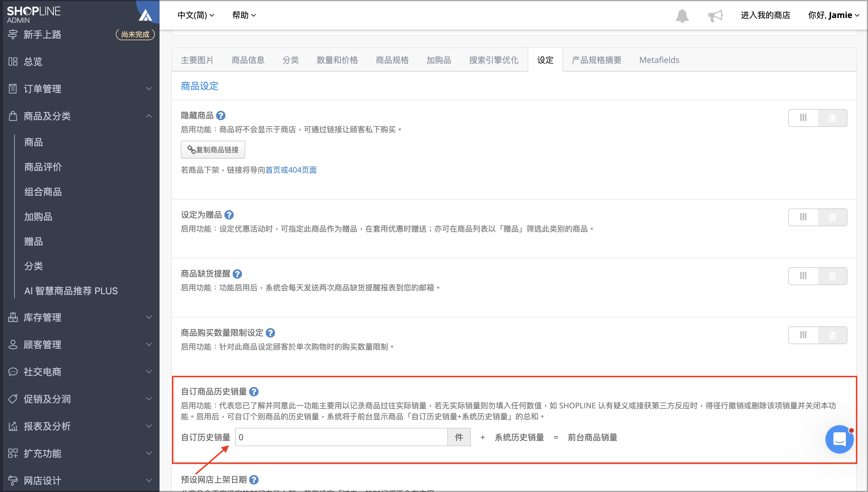The height and width of the screenshot is (492, 868).
Task: Open the 帮助 dropdown menu
Action: (244, 15)
